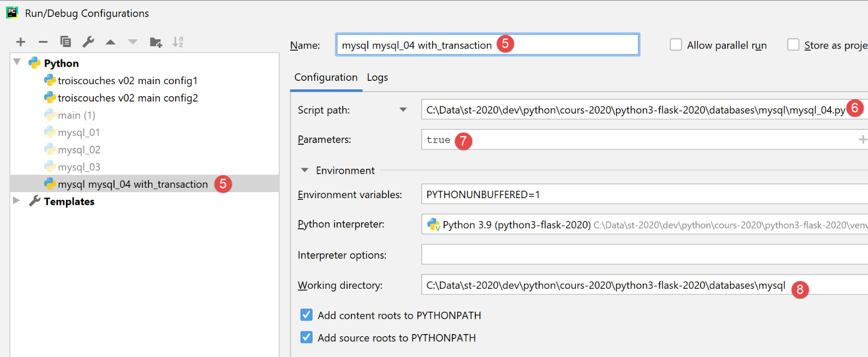Open the Script path type dropdown arrow
The image size is (868, 357).
[x=403, y=110]
